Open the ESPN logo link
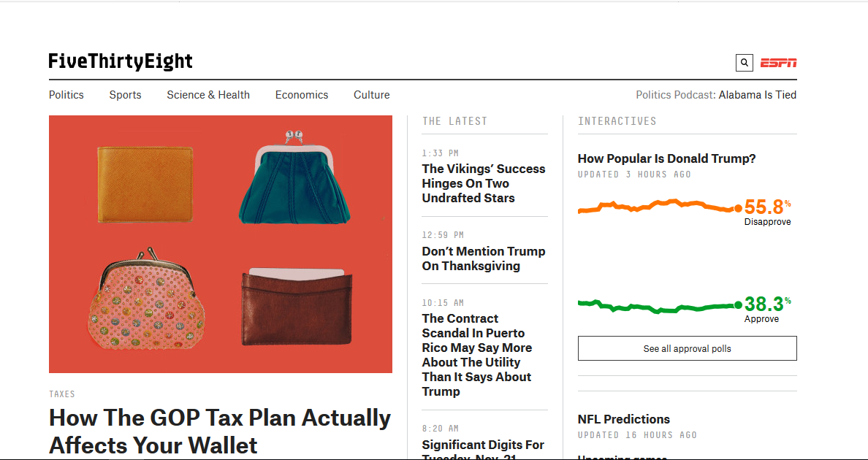The width and height of the screenshot is (868, 460). coord(779,63)
